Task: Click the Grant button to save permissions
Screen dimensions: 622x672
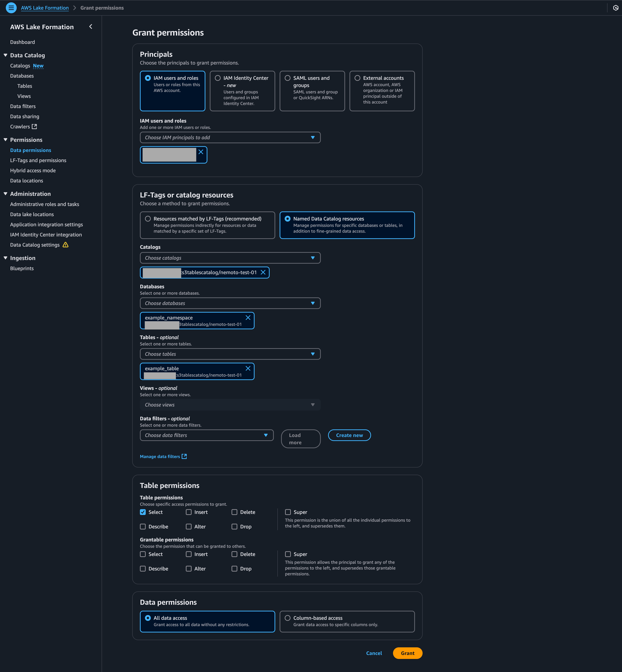Action: pos(408,653)
